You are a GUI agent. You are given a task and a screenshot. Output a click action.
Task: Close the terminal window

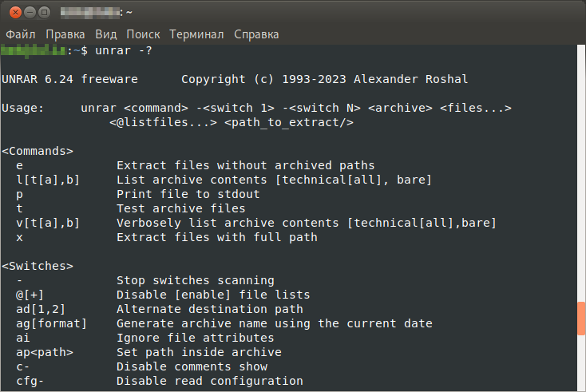(x=12, y=13)
